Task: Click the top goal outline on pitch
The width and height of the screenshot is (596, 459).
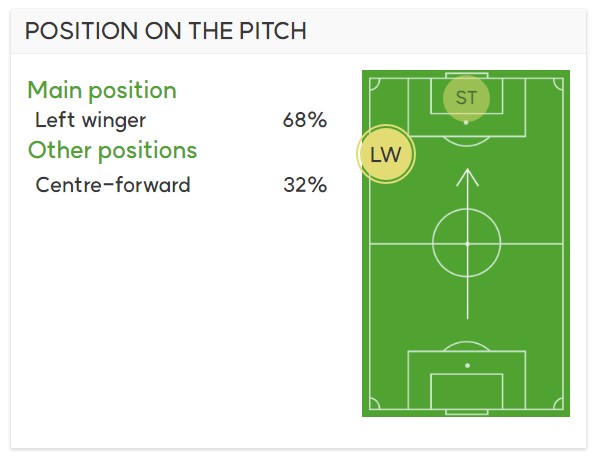Action: [x=467, y=76]
